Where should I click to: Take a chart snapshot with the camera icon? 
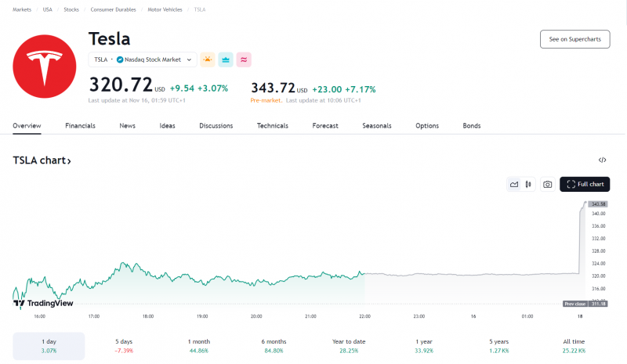548,184
